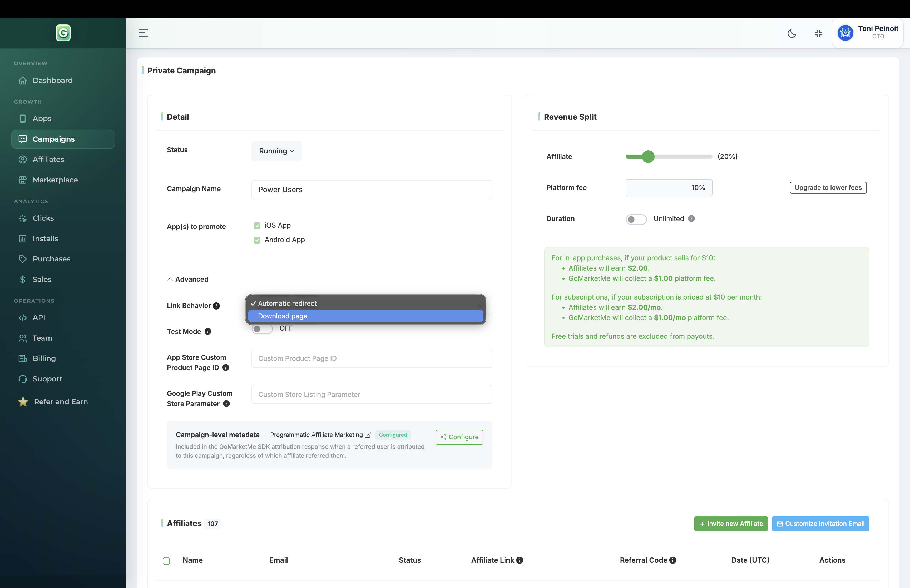
Task: Click the Custom Product Page ID field
Action: pyautogui.click(x=372, y=358)
